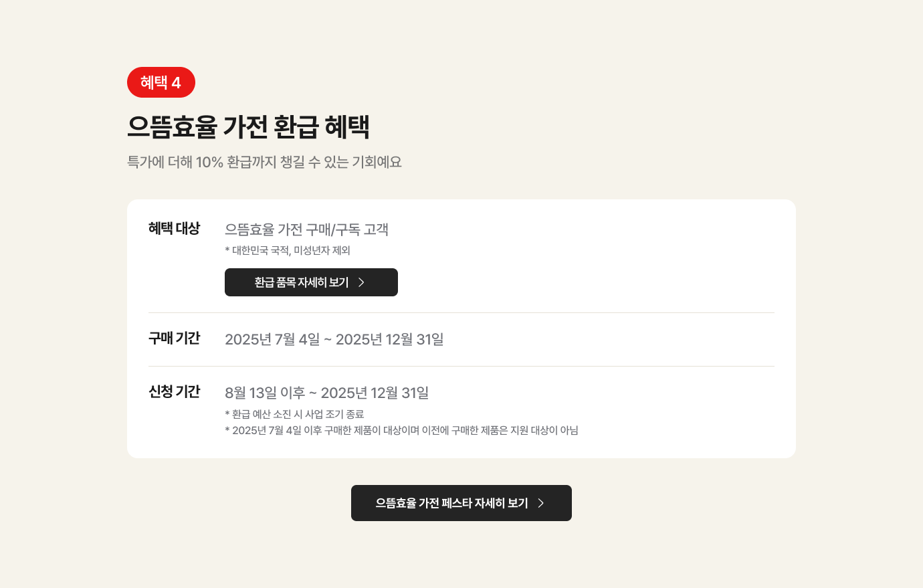This screenshot has width=923, height=588.
Task: Click the tilde between application period dates
Action: [x=313, y=393]
